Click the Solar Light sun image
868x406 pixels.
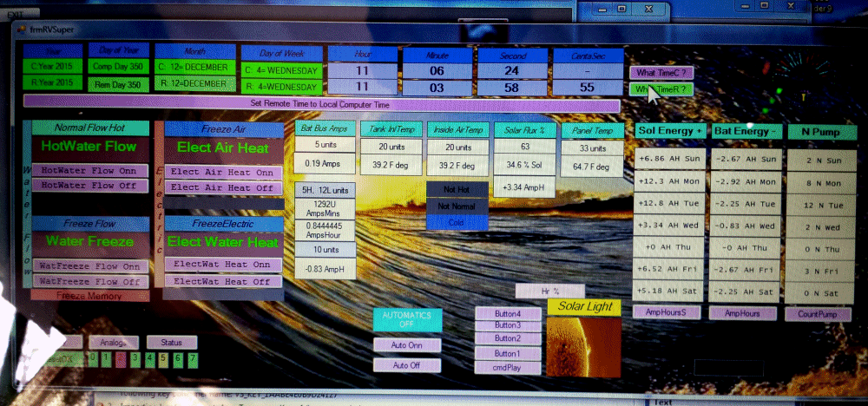(583, 347)
